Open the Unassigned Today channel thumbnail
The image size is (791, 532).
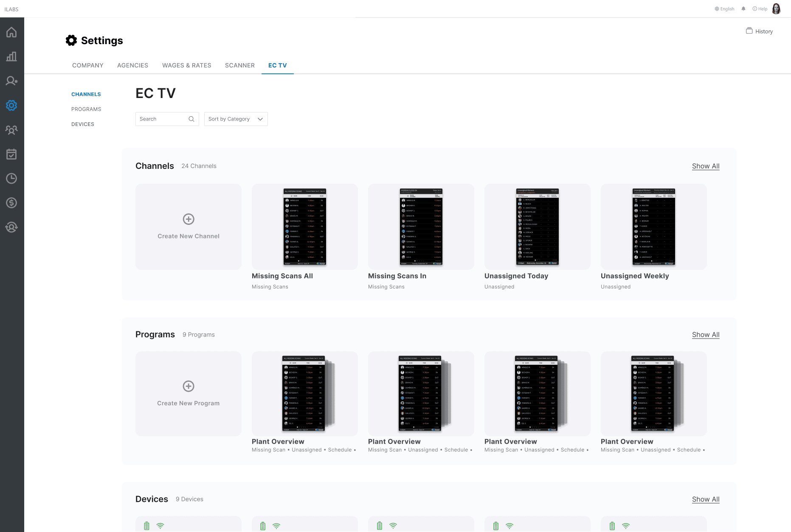pyautogui.click(x=538, y=227)
